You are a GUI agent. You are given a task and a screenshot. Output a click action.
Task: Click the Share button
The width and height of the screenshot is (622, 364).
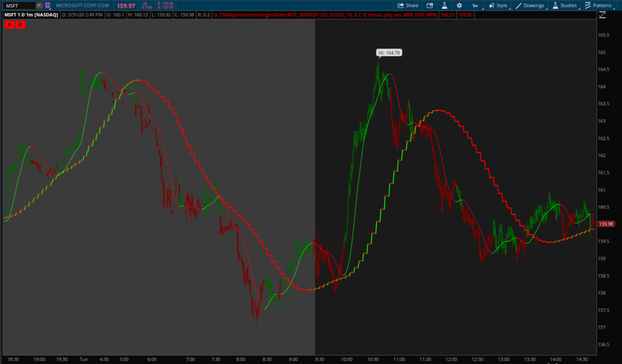click(408, 6)
